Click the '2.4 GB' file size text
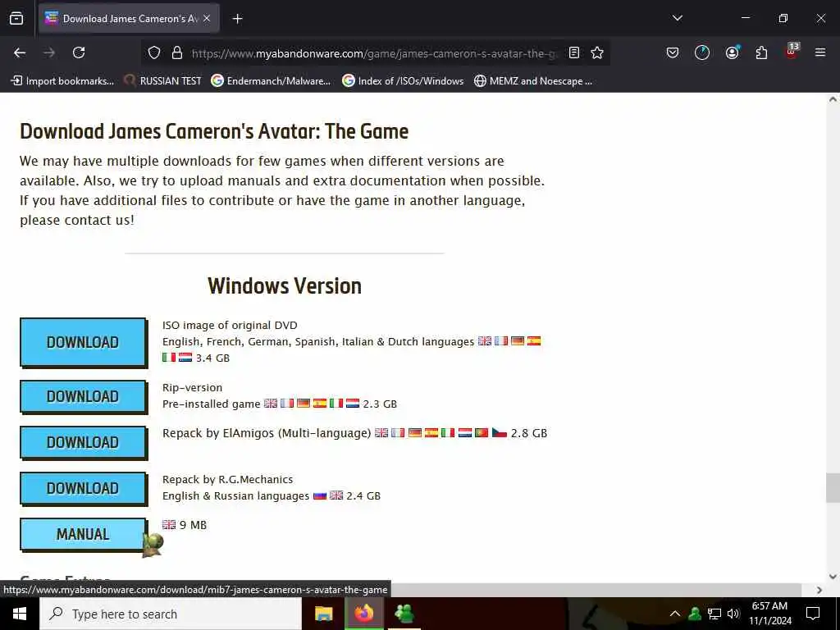Image resolution: width=840 pixels, height=630 pixels. coord(363,495)
